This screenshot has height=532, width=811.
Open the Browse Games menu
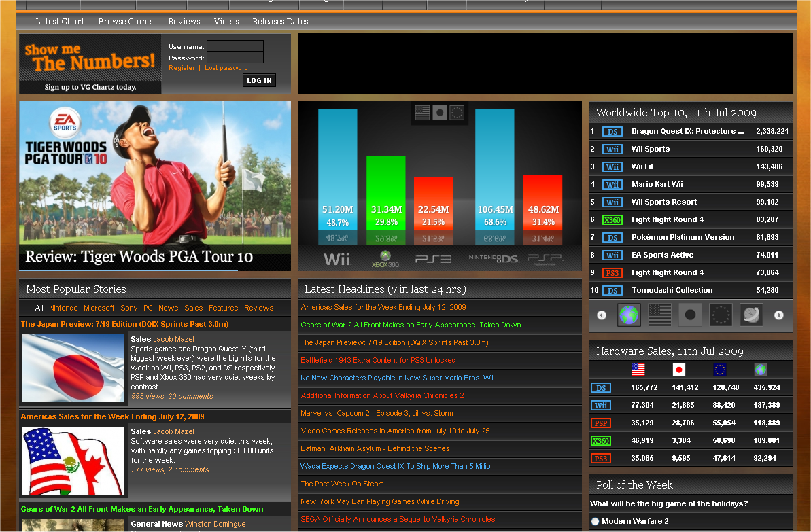pyautogui.click(x=126, y=21)
